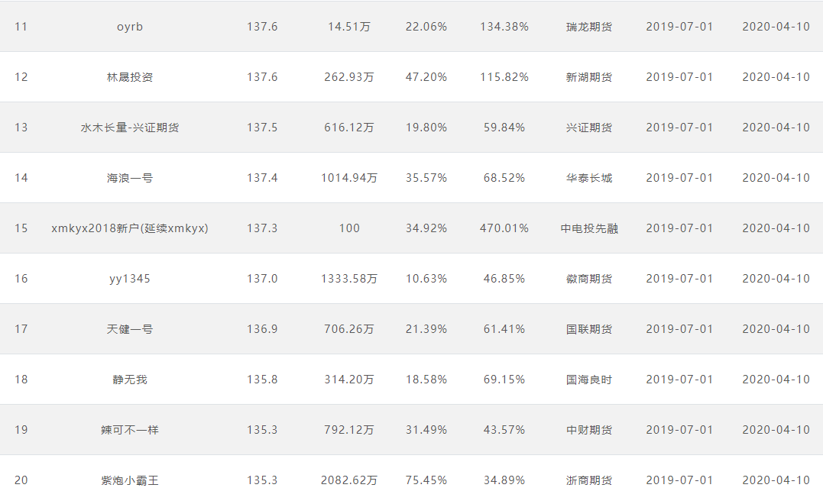Open the oyrb account name link
This screenshot has width=823, height=504.
point(130,27)
